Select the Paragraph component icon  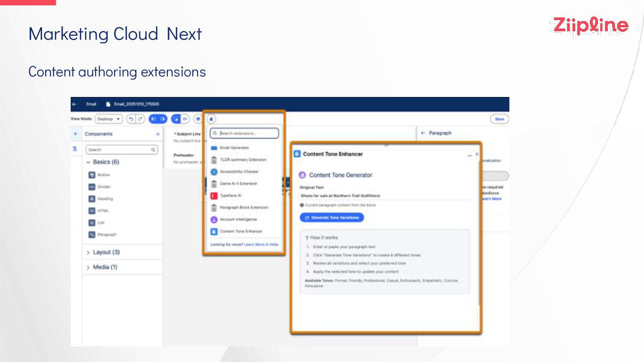tap(92, 235)
